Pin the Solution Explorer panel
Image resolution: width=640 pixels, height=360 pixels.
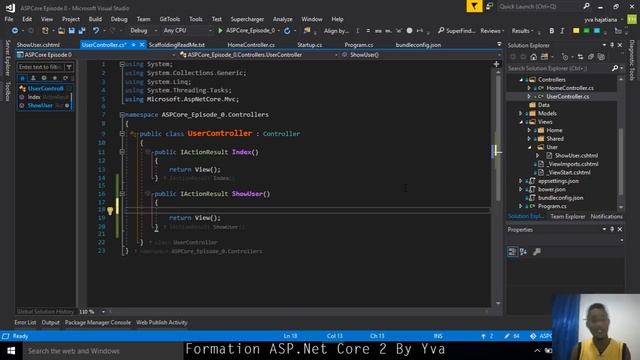(x=612, y=45)
